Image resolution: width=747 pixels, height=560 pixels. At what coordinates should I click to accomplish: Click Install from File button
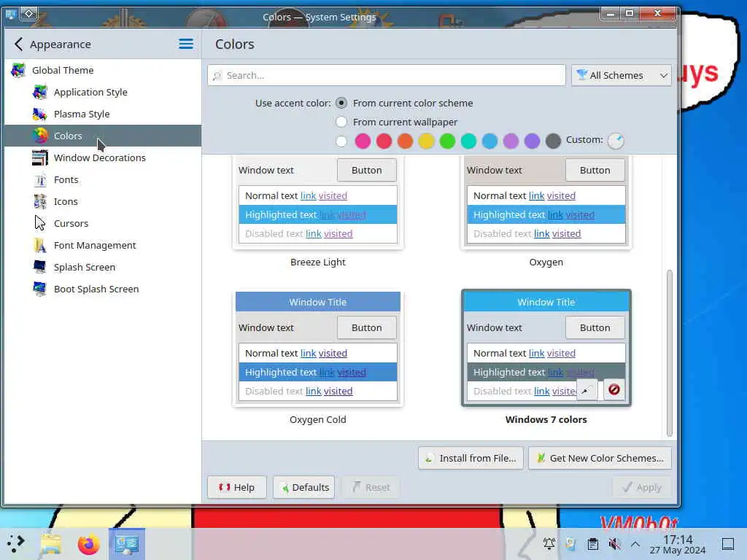pos(471,458)
